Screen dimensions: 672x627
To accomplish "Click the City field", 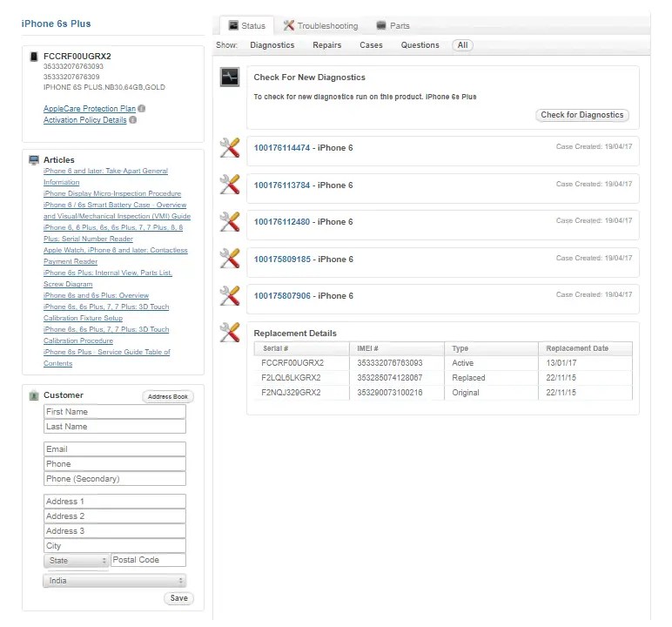I will tap(115, 546).
